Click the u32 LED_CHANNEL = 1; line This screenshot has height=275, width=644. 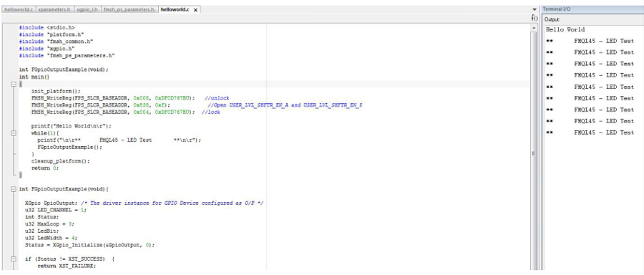[56, 210]
